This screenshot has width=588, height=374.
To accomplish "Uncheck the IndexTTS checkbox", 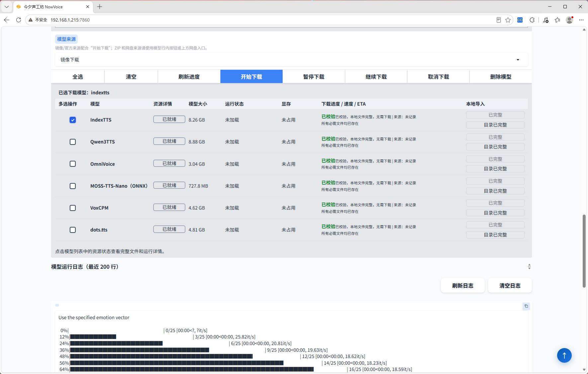I will tap(73, 120).
